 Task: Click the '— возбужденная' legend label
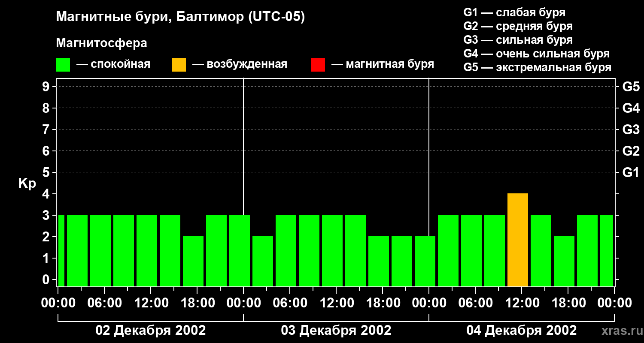240,64
